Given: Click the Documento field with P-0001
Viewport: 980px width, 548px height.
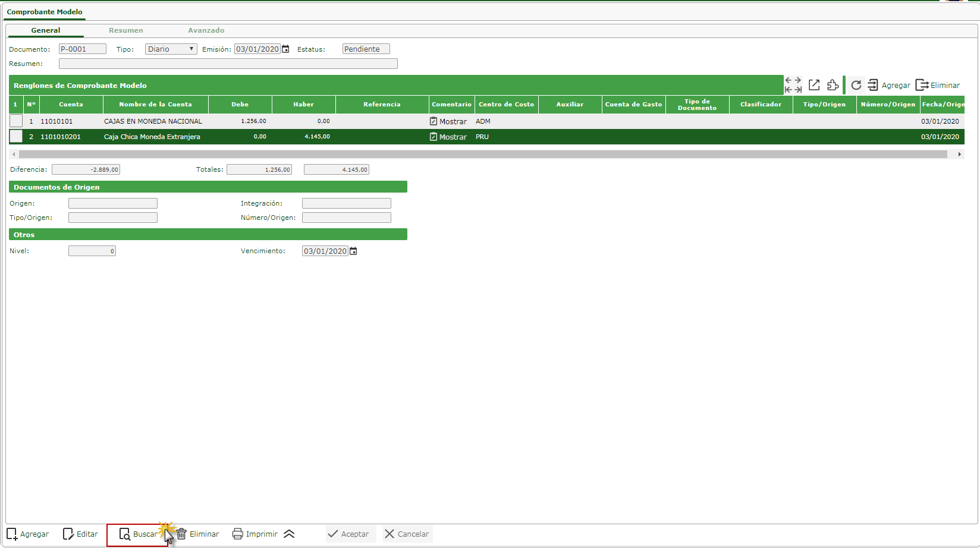Looking at the screenshot, I should (83, 49).
